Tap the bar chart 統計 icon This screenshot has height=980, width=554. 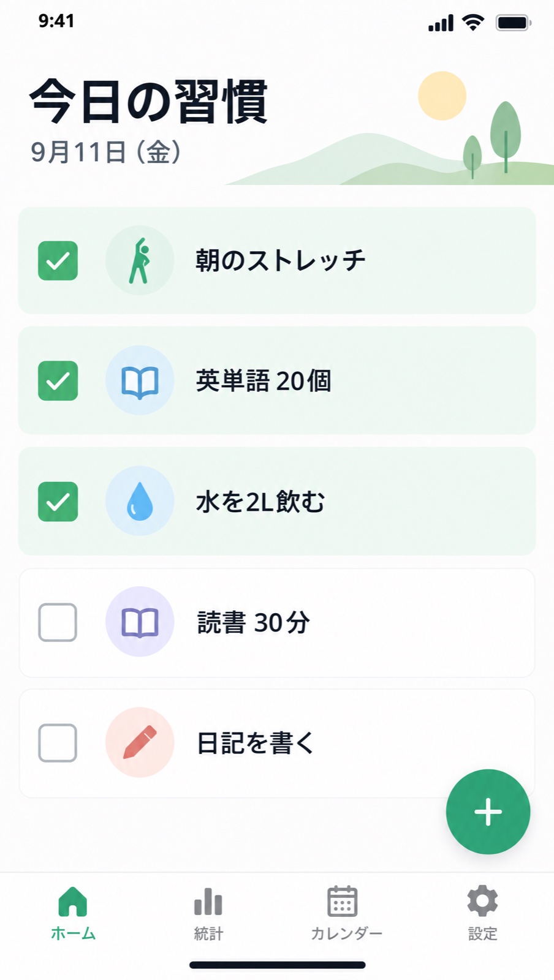click(208, 902)
